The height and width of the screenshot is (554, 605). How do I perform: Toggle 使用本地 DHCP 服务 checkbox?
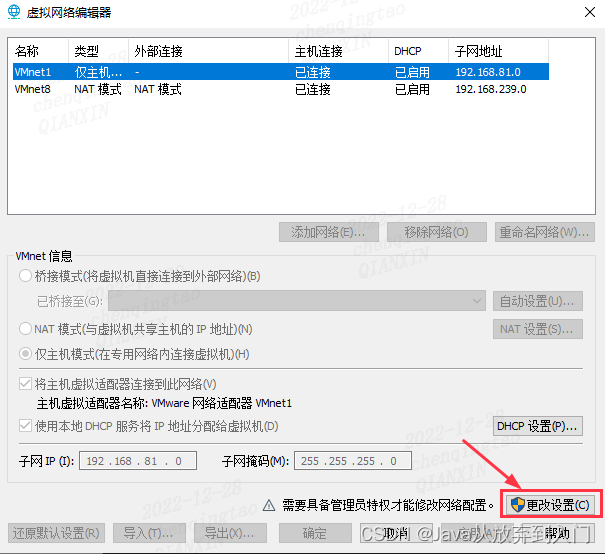pyautogui.click(x=25, y=426)
